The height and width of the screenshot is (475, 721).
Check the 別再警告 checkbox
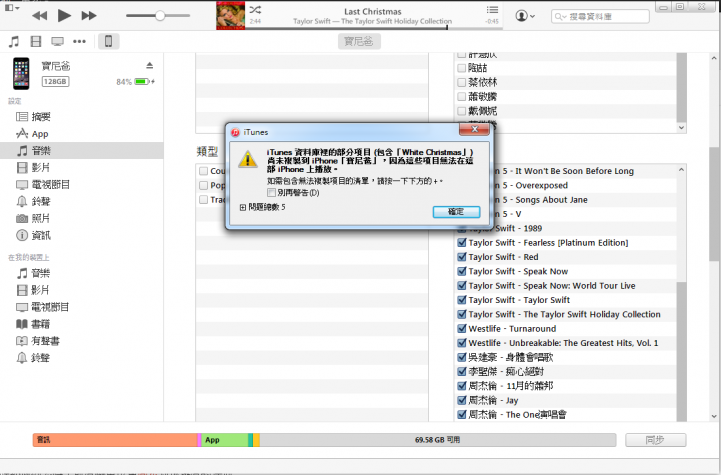[272, 193]
